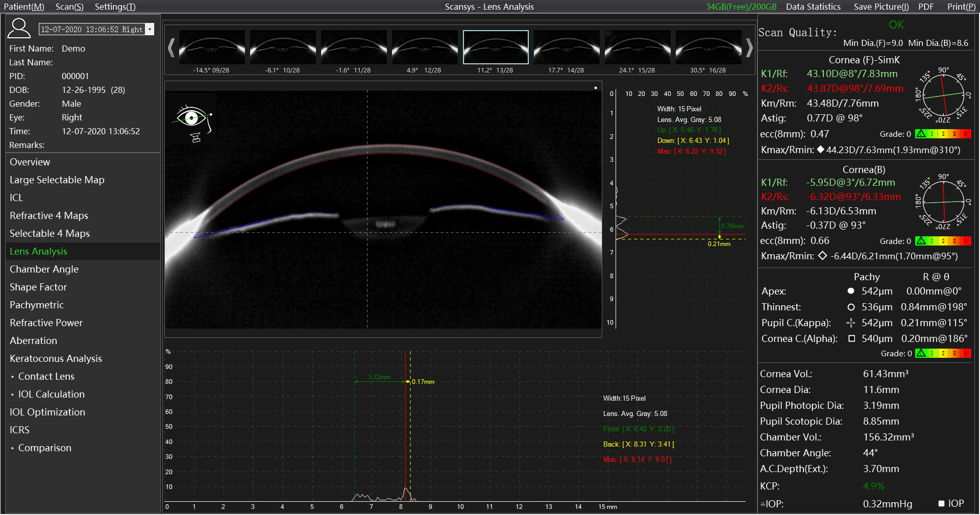Click the patient profile avatar icon
980x515 pixels.
tap(19, 28)
